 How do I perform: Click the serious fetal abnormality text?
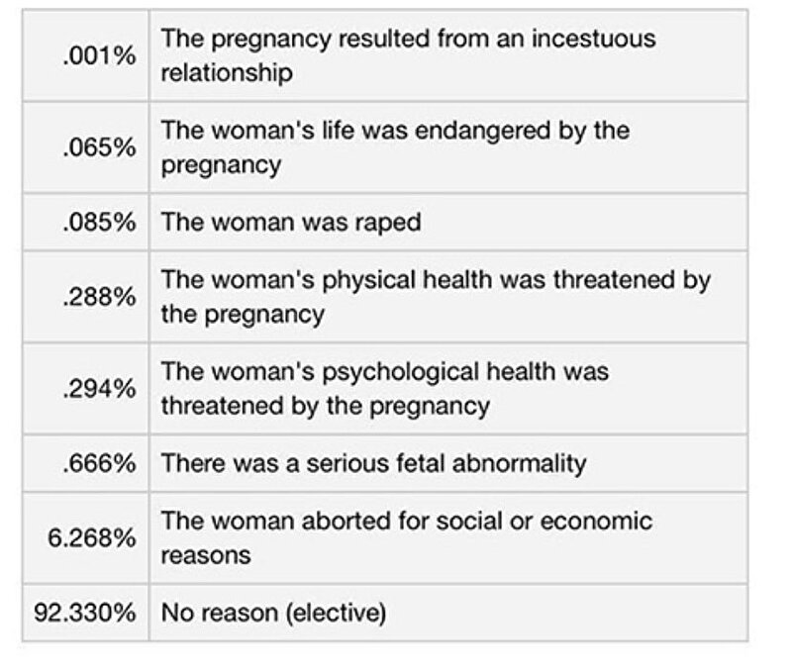[x=374, y=463]
